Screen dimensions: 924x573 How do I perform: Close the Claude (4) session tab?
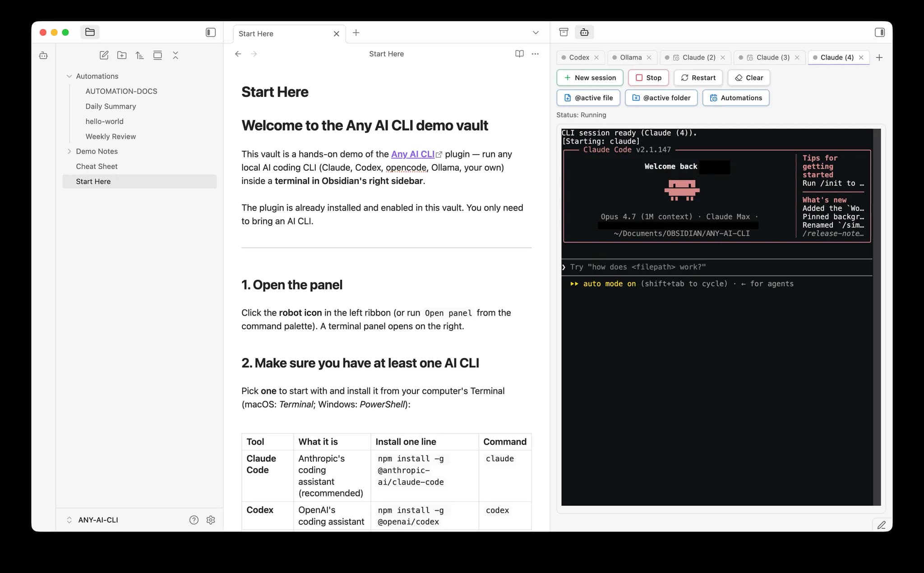point(861,57)
